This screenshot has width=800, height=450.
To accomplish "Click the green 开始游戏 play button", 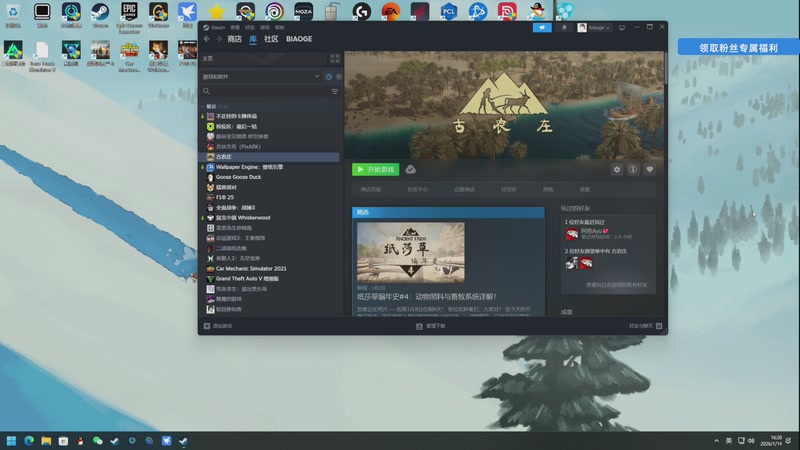I will [376, 169].
